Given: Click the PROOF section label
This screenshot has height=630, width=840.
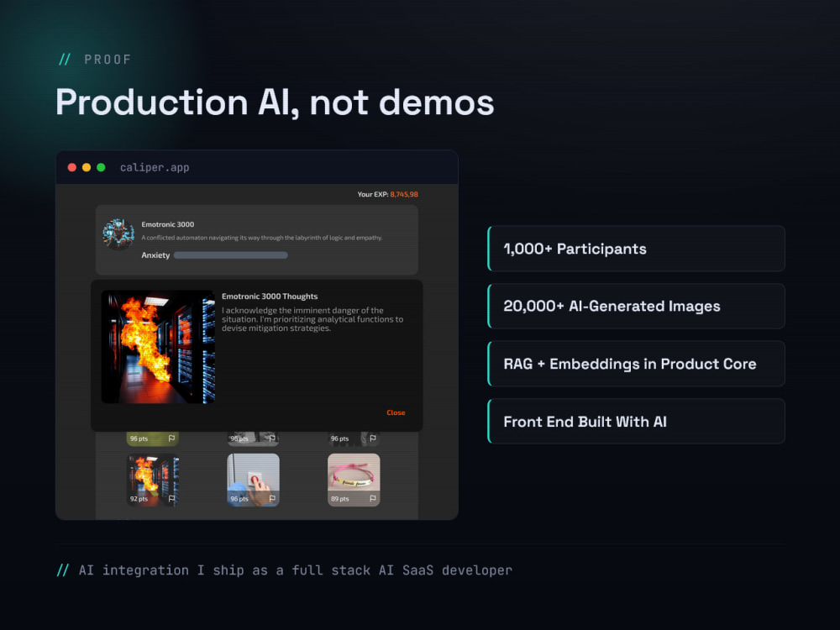Looking at the screenshot, I should [108, 60].
